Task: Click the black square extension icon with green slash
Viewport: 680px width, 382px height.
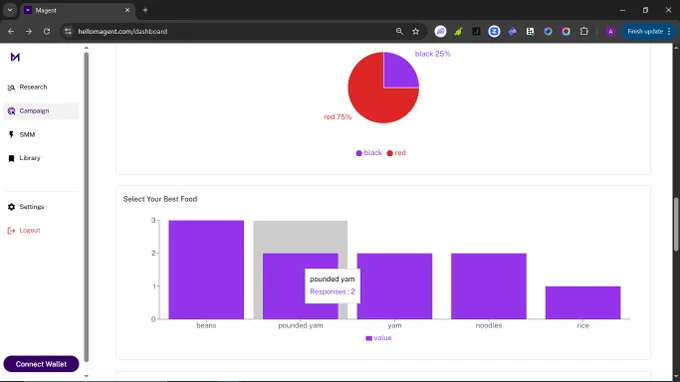Action: [476, 32]
